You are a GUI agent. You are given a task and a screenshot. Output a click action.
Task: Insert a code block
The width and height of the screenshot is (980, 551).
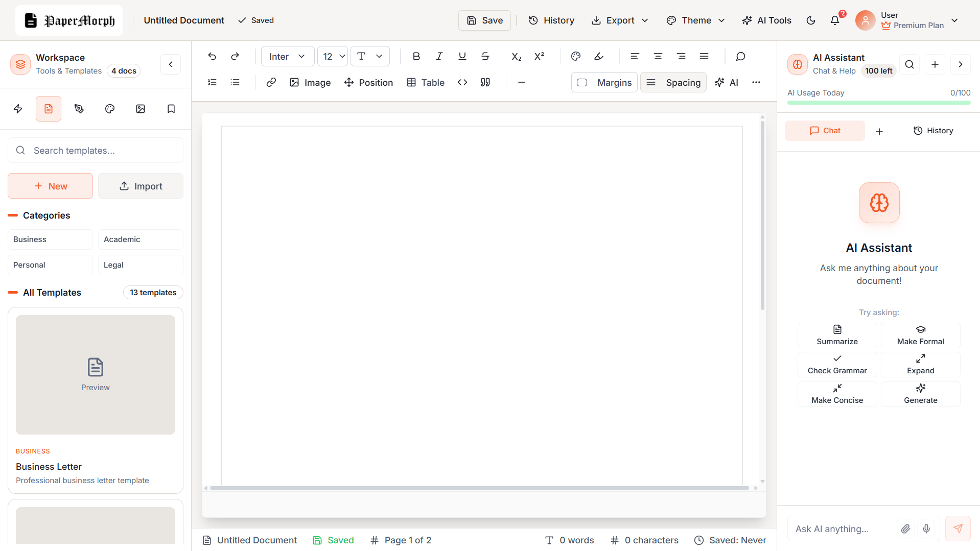coord(462,82)
